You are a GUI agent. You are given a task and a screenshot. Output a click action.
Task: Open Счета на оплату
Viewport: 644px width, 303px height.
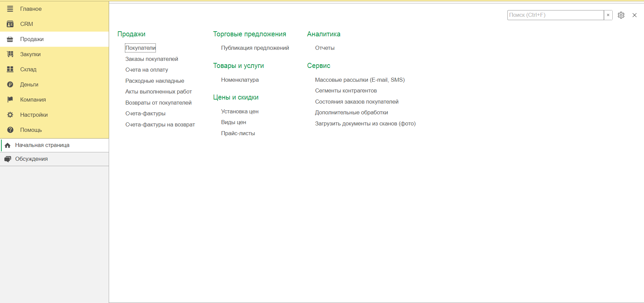pyautogui.click(x=146, y=70)
